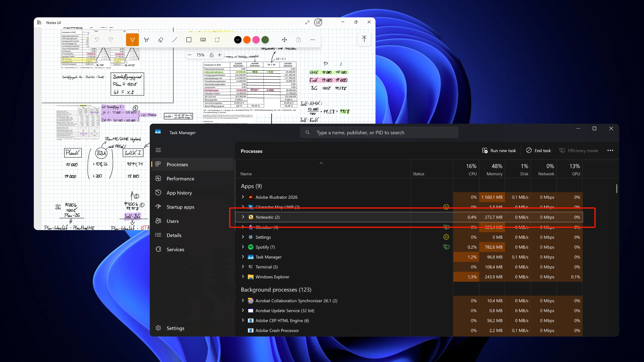Collapse the column sort chevron above Name
The width and height of the screenshot is (644, 362).
click(x=321, y=163)
